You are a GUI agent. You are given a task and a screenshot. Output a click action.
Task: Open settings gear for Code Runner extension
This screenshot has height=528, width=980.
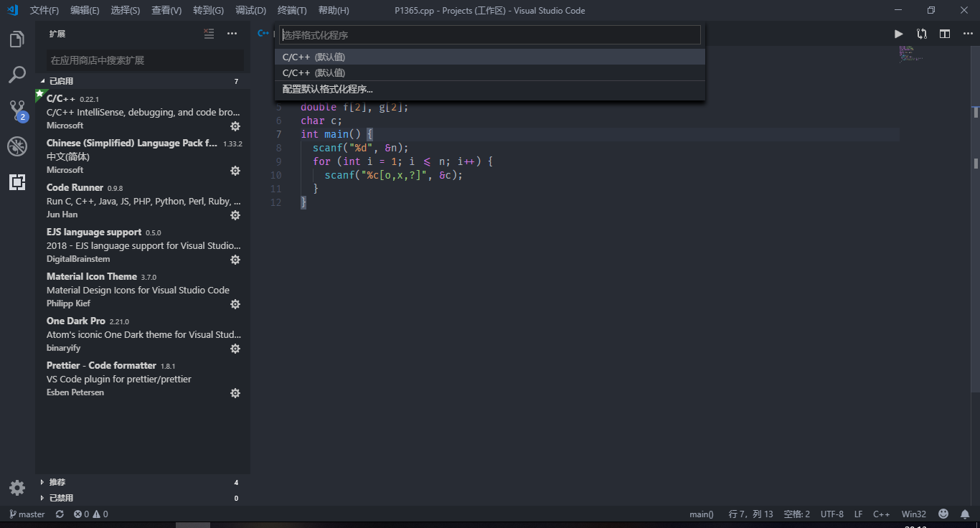click(x=235, y=214)
